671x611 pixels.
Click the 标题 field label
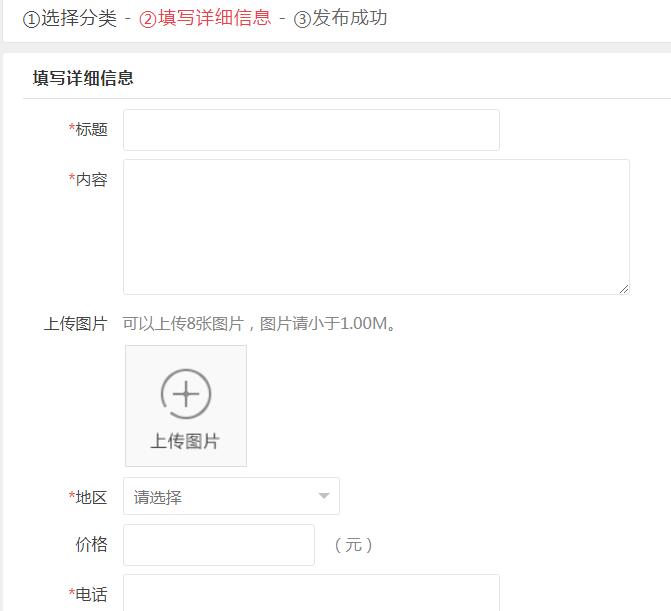pos(90,129)
